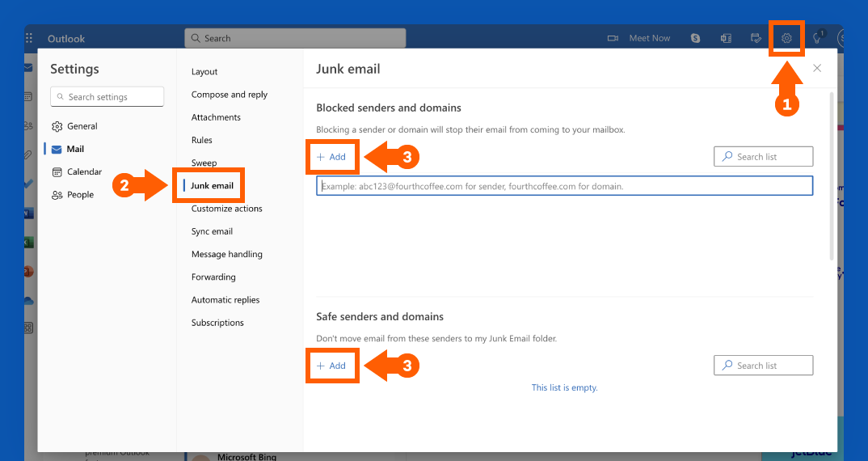
Task: Search the blocked senders list
Action: (x=764, y=156)
